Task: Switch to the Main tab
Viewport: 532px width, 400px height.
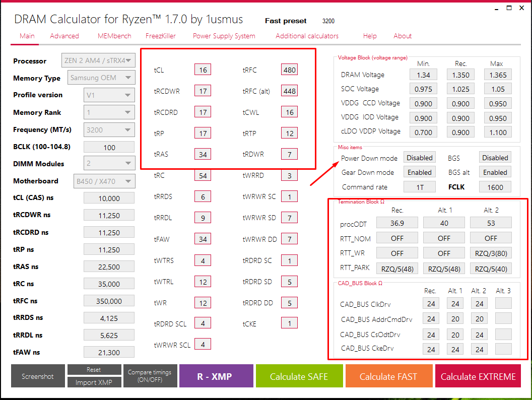Action: (x=27, y=36)
